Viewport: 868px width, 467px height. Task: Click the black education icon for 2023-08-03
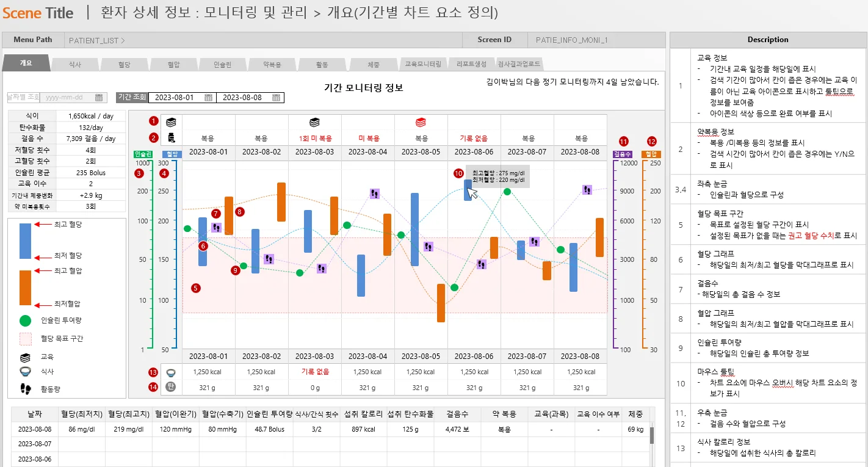tap(314, 123)
